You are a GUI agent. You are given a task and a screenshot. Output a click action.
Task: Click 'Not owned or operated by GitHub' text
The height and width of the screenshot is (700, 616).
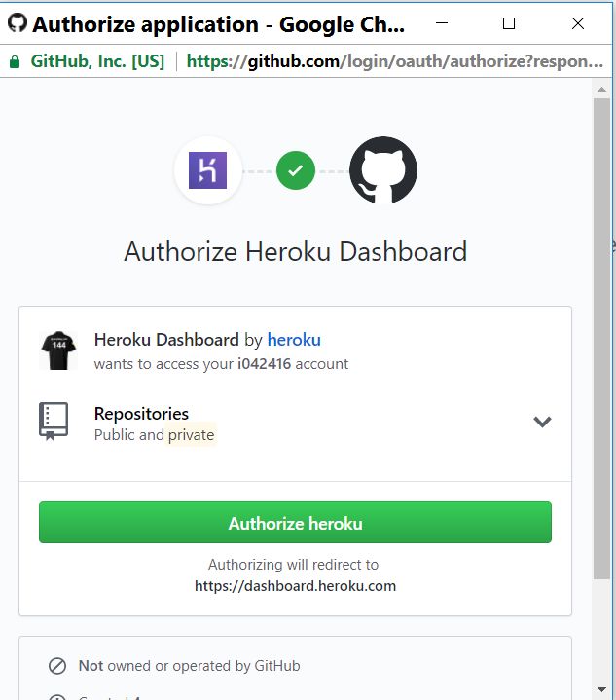pos(189,666)
